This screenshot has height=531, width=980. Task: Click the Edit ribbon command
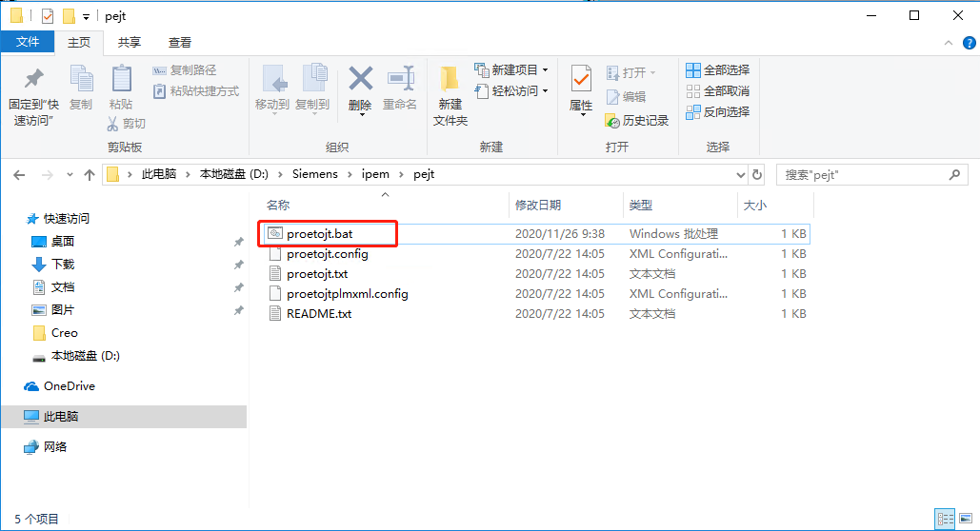[627, 96]
